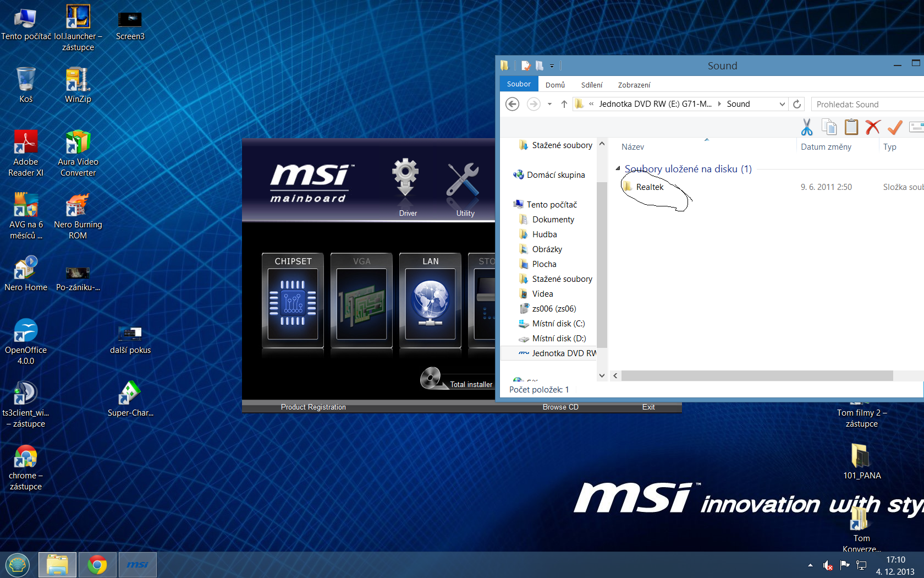Switch to the Zobrazení tab
The height and width of the screenshot is (578, 924).
634,85
